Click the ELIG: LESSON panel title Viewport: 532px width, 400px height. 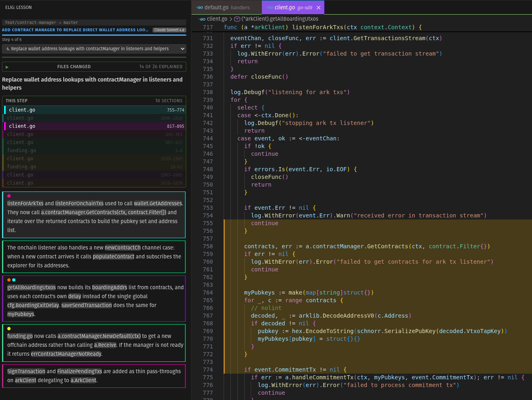point(18,7)
